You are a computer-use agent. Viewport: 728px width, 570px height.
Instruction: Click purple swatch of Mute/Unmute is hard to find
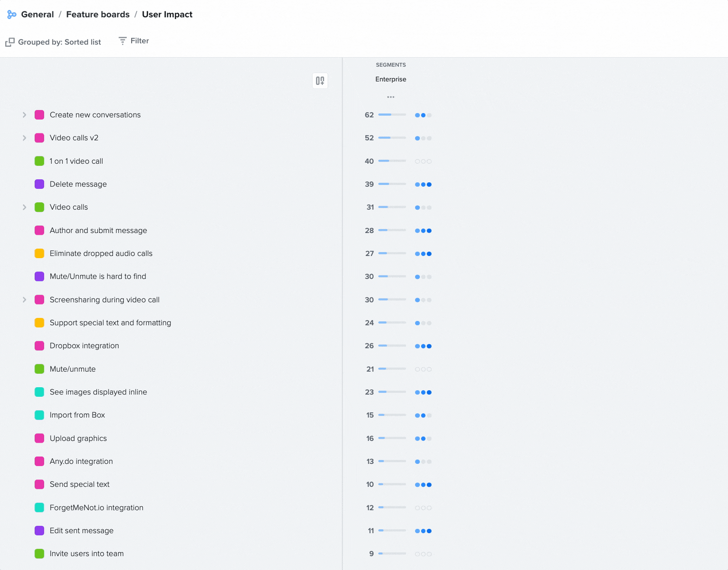tap(39, 276)
